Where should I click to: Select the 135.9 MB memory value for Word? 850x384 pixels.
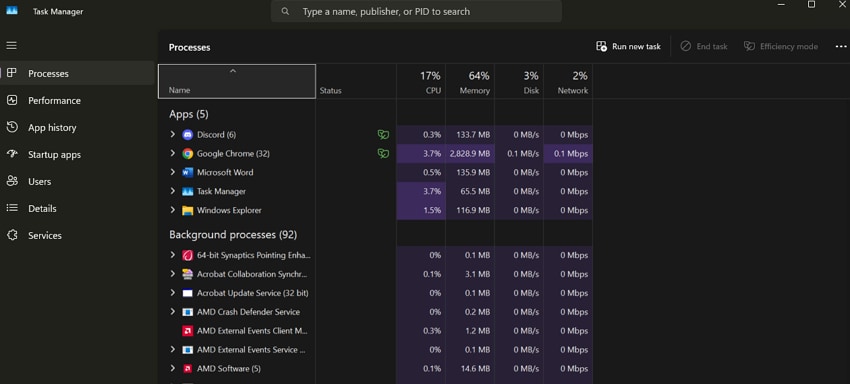tap(470, 172)
